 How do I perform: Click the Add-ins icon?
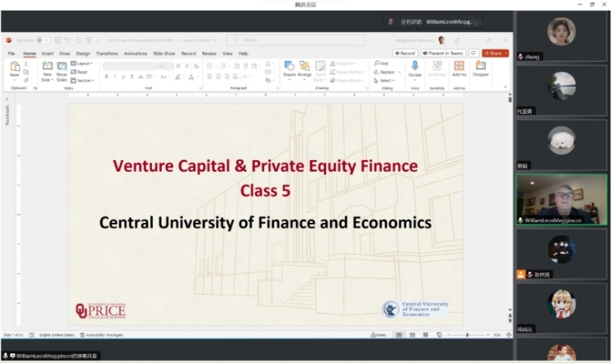tap(459, 68)
